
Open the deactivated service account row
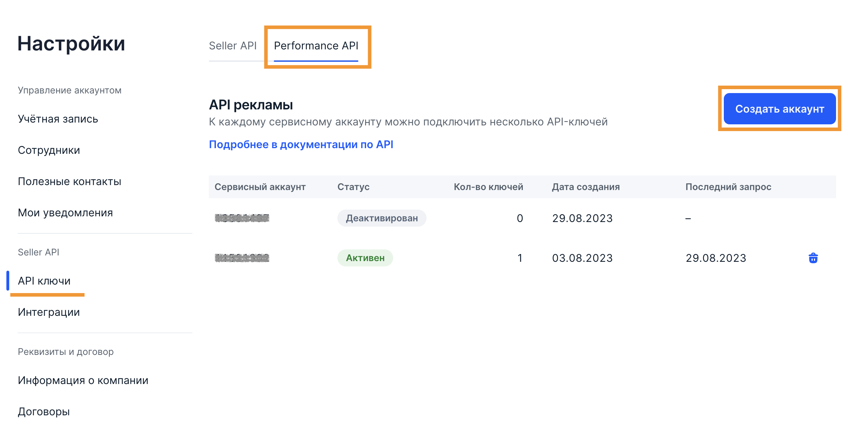242,218
